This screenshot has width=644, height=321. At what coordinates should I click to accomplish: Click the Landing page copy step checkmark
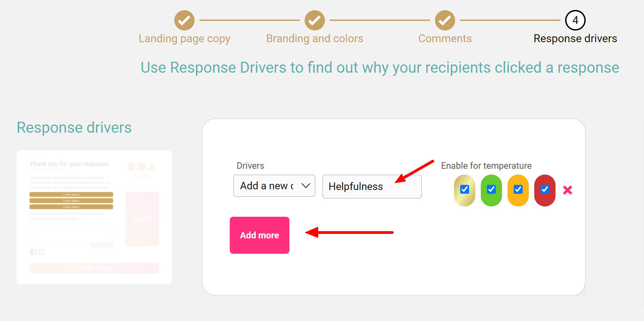point(184,20)
